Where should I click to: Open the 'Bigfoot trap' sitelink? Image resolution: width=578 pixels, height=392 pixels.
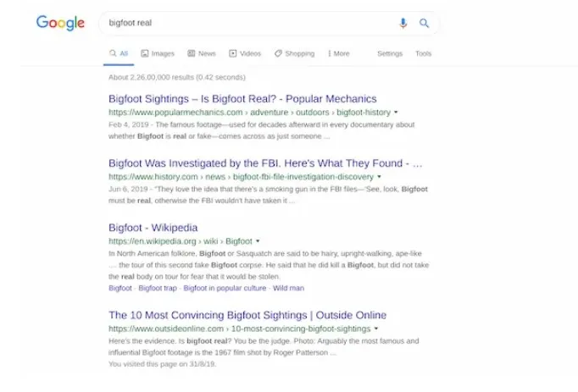coord(158,288)
